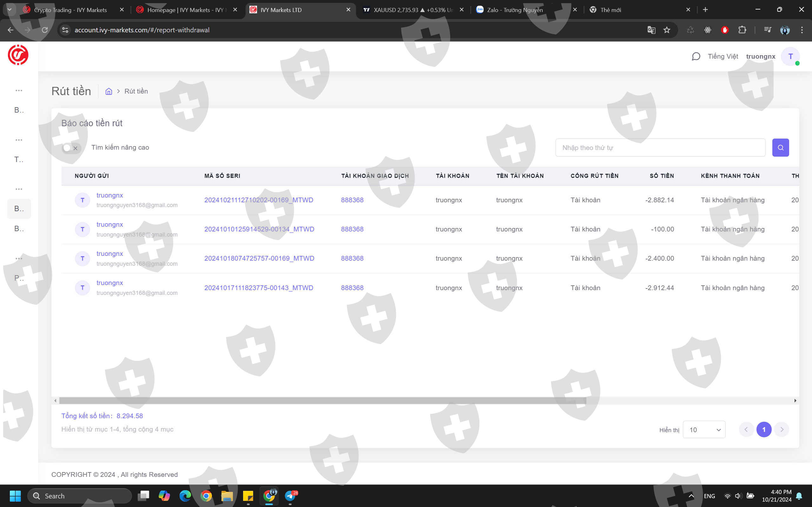This screenshot has width=812, height=507.
Task: Click the purple search magnifier button
Action: point(780,147)
